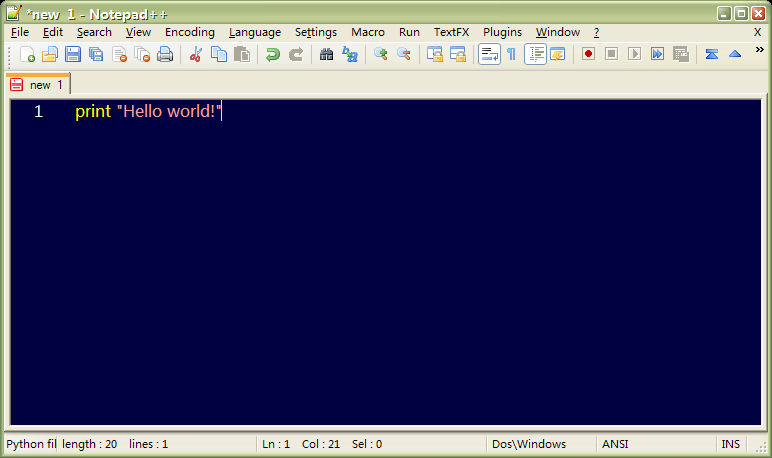The image size is (772, 458).
Task: Click the Notepad++ title bar app icon
Action: point(14,13)
